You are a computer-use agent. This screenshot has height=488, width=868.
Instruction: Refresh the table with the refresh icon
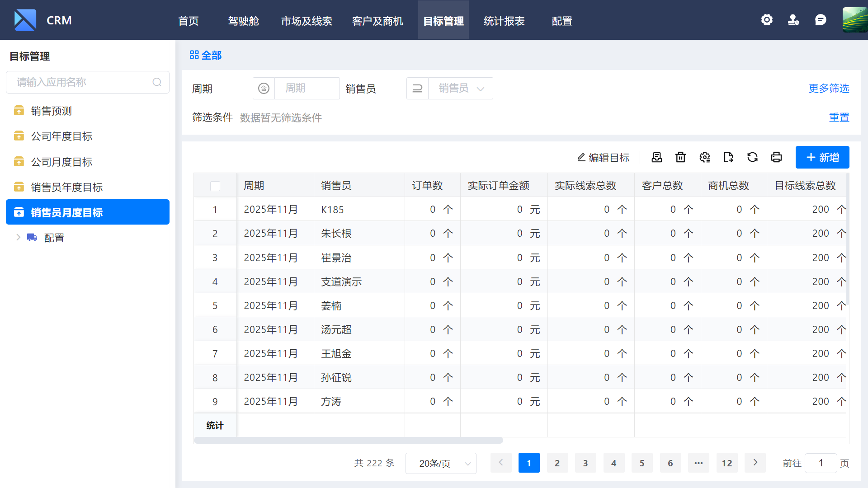pos(753,157)
